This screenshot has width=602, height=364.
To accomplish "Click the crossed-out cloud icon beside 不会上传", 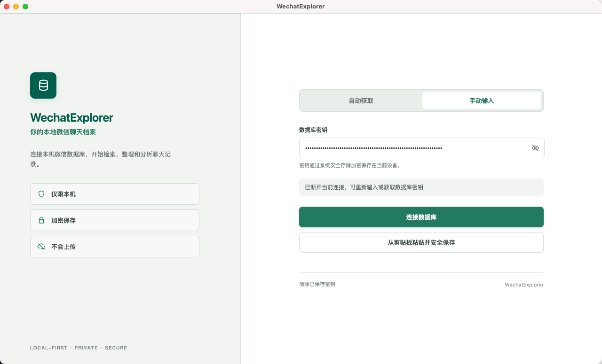I will [x=41, y=247].
